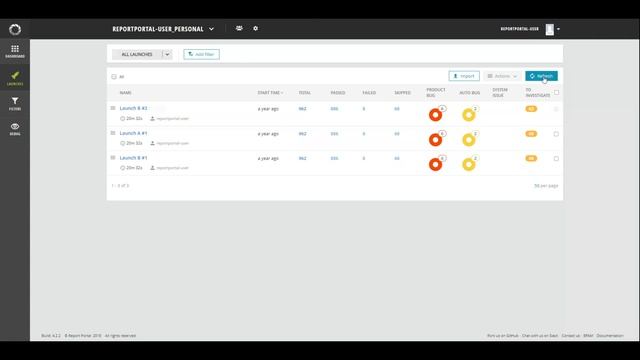Open the Contact us footer link

pyautogui.click(x=570, y=336)
